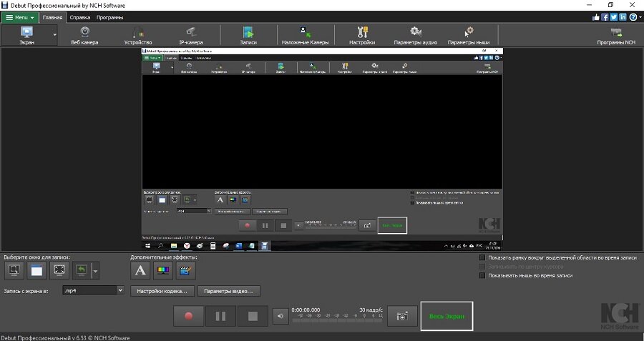Pick the select-region-with-cursor recording icon
Screen dimensions: 644x341
point(14,270)
